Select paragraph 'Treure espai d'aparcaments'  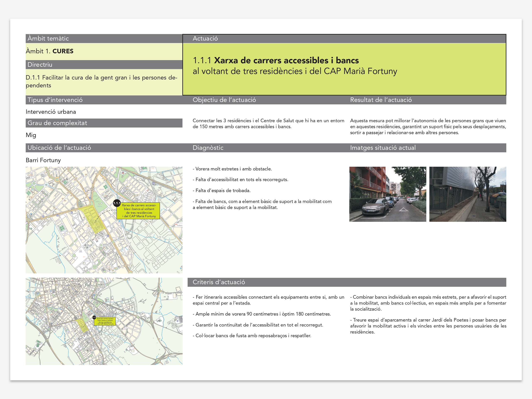pos(428,326)
